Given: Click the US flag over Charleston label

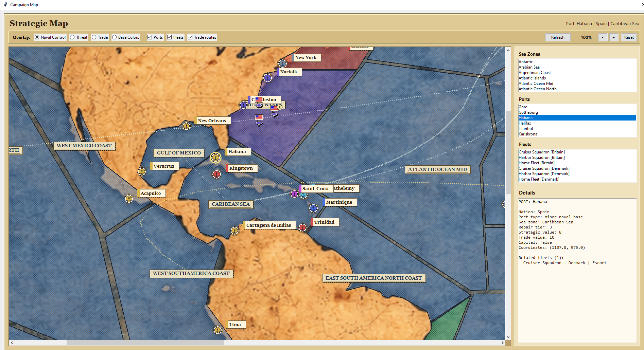Looking at the screenshot, I should point(259,99).
